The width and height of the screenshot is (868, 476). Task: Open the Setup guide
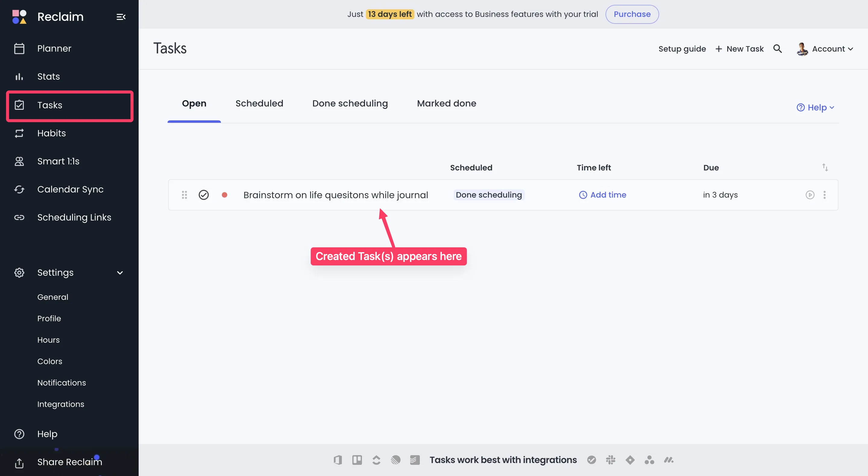coord(682,49)
